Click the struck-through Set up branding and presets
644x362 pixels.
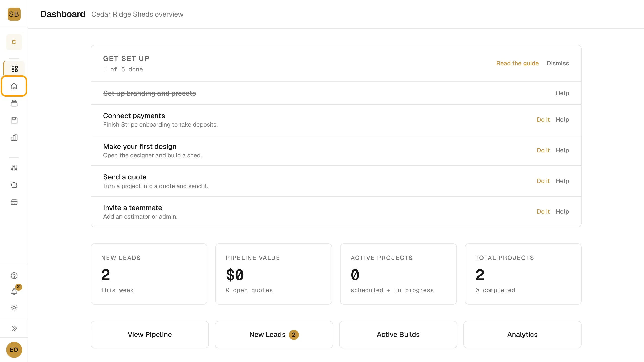[x=149, y=93]
